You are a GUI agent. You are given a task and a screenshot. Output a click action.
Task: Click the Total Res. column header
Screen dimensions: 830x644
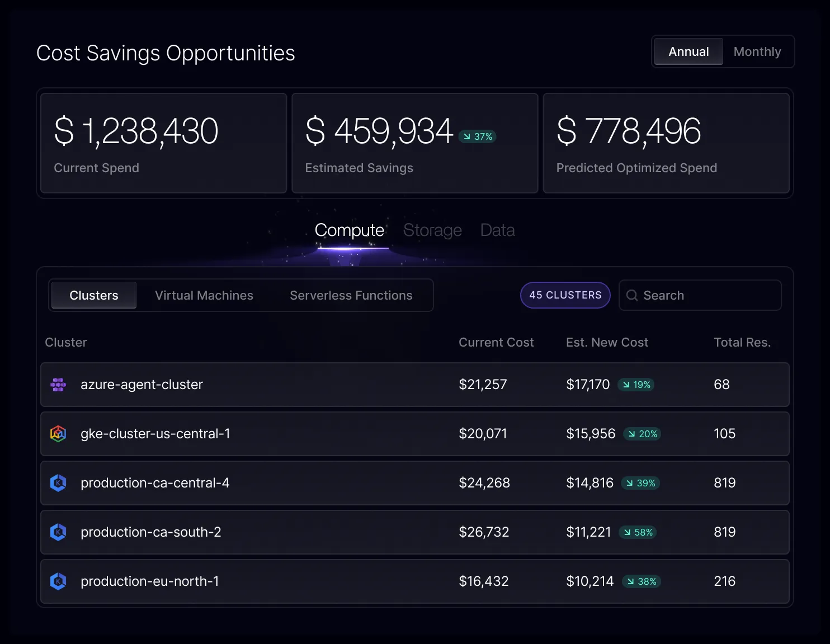(x=742, y=342)
